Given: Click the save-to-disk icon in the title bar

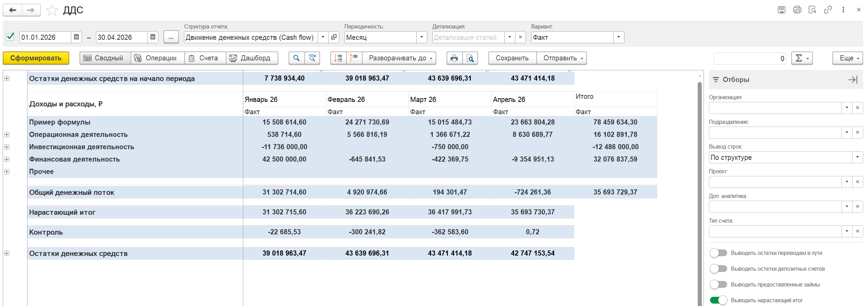Looking at the screenshot, I should click(781, 10).
